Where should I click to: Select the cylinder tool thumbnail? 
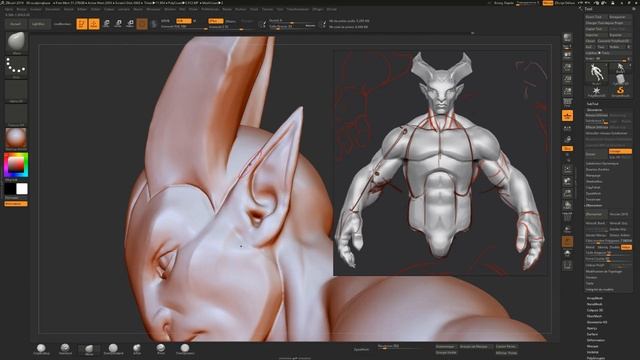620,80
